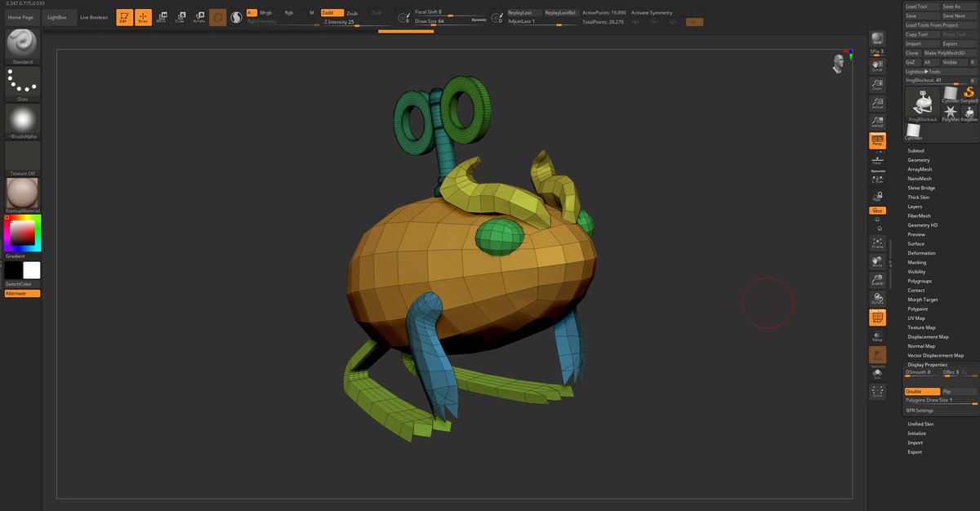Screen dimensions: 980x511
Task: Open the BrushAlpha selector
Action: [x=22, y=122]
